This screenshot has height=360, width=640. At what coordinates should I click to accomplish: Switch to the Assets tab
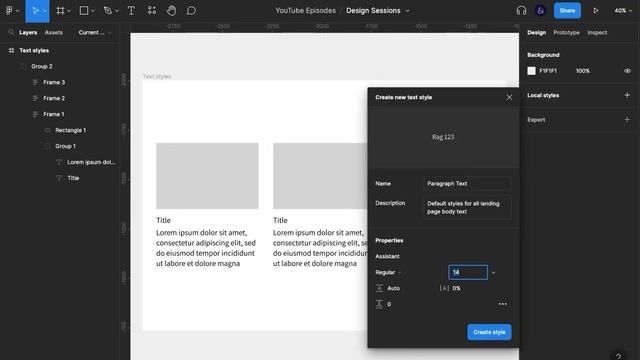pos(54,32)
